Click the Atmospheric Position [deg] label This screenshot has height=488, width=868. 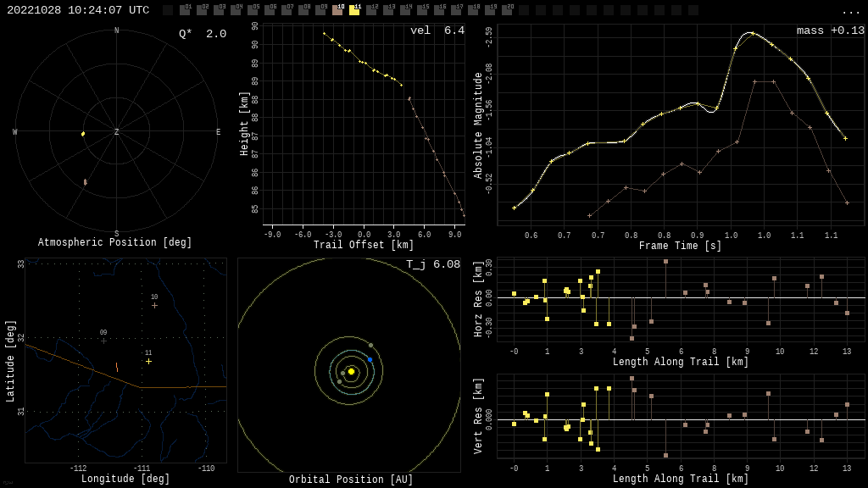click(114, 242)
